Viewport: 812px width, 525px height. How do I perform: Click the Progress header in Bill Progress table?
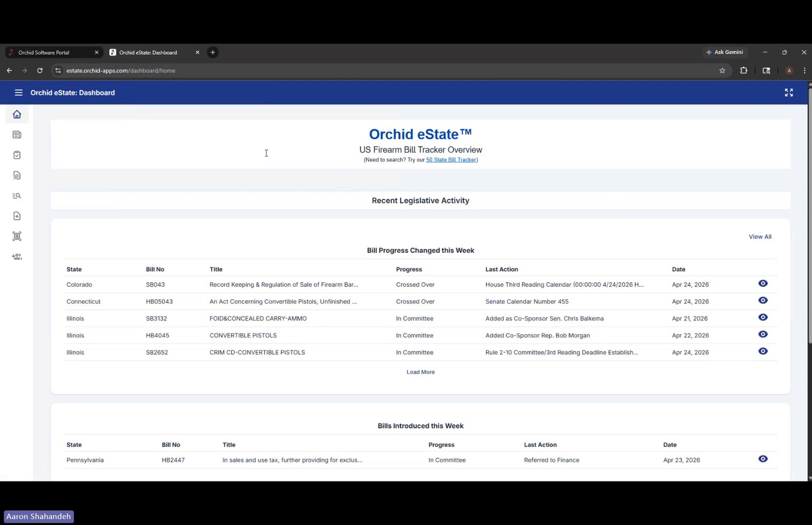[x=409, y=269]
